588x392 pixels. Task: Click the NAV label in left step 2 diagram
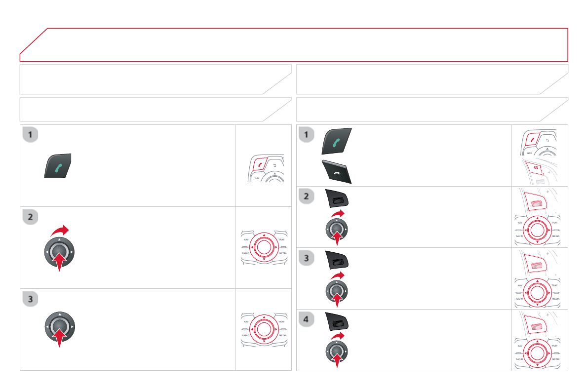pyautogui.click(x=246, y=239)
